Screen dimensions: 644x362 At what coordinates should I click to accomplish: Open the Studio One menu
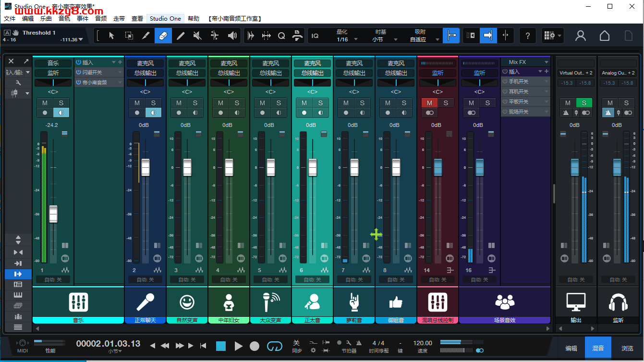[165, 18]
